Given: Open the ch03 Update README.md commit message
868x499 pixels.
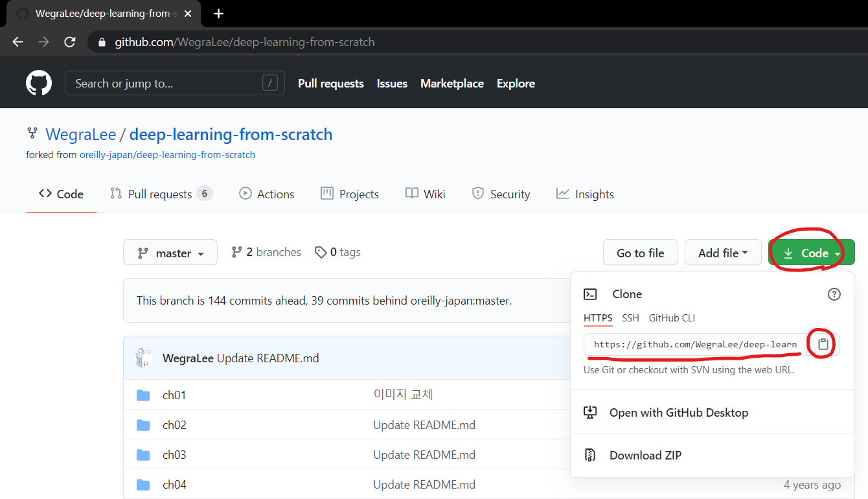Looking at the screenshot, I should (x=424, y=455).
